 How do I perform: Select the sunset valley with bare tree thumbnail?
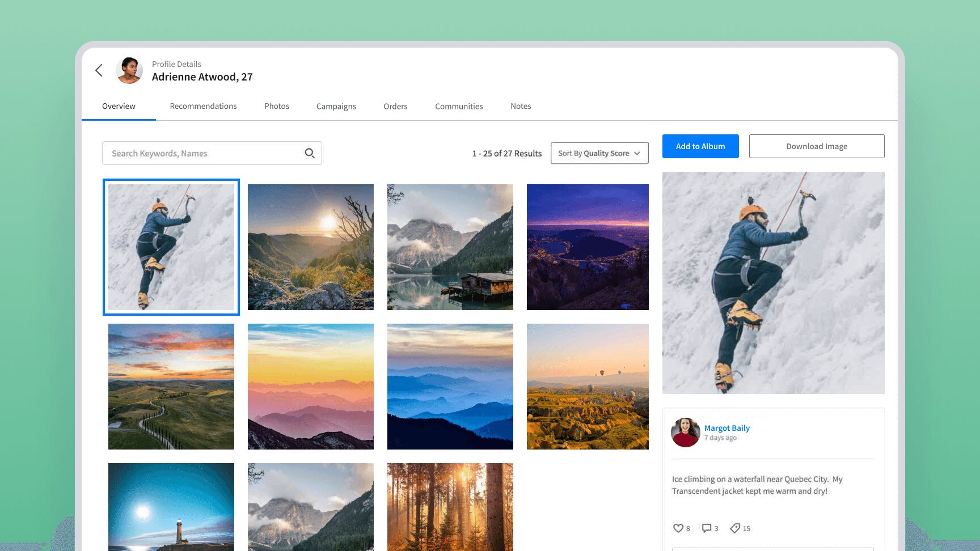[311, 247]
